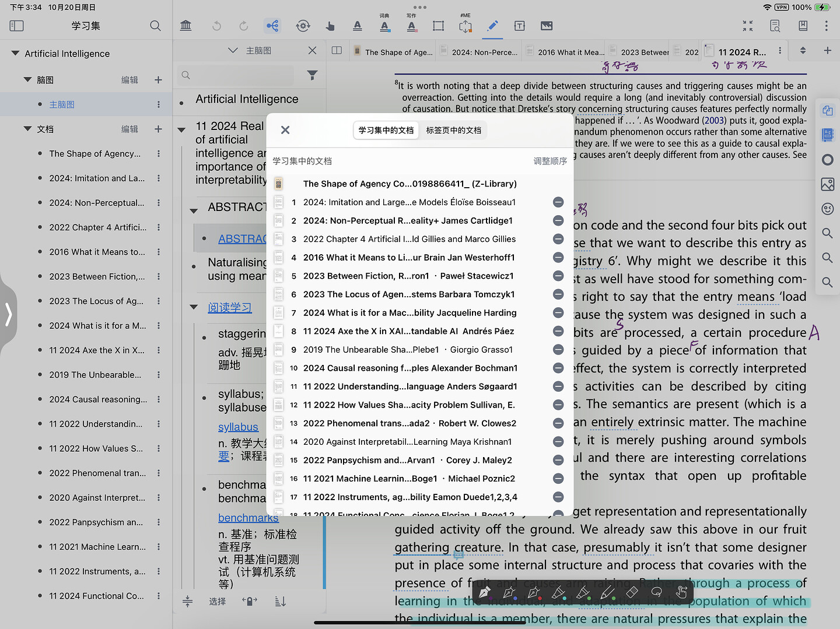Add a new document with 文档 plus

pos(158,129)
